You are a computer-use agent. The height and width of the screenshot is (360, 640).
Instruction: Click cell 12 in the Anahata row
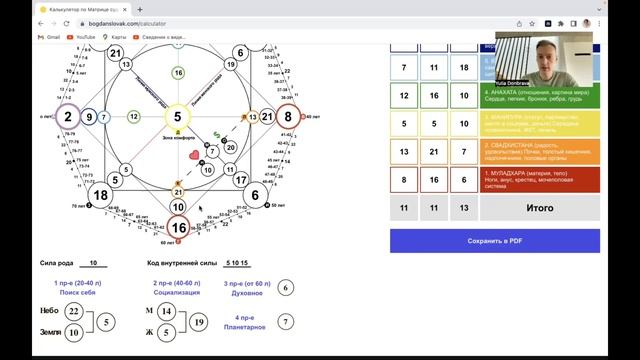pos(404,96)
